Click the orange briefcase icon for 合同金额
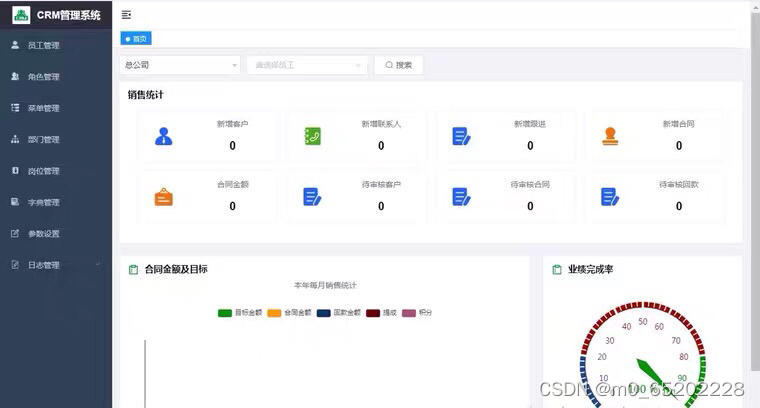This screenshot has width=760, height=408. click(x=164, y=197)
